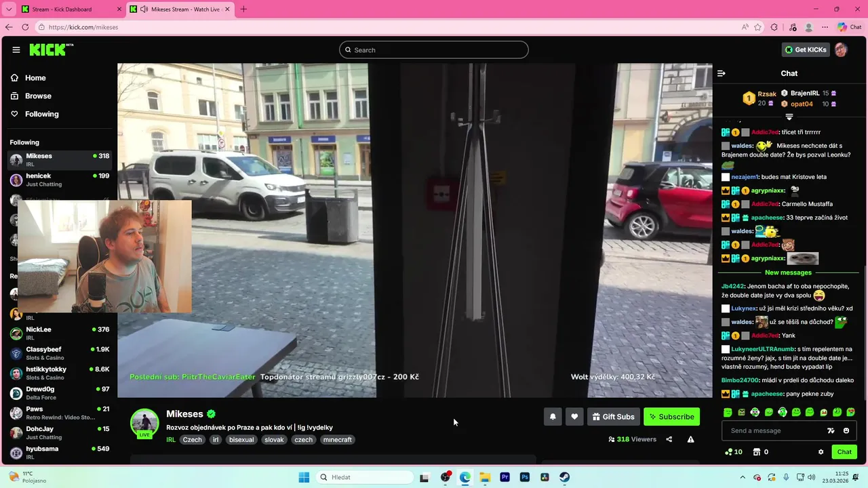Open Photoshop from taskbar
The image size is (868, 488).
pos(524,477)
